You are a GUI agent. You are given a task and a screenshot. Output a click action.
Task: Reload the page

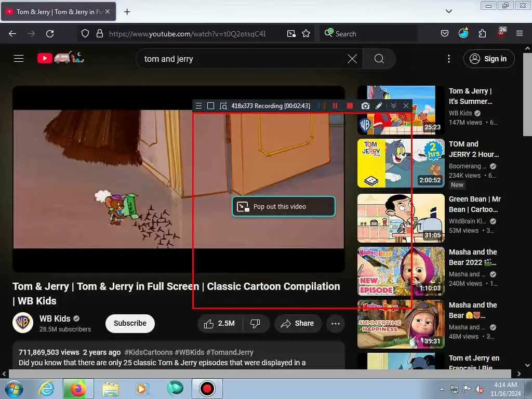click(50, 34)
